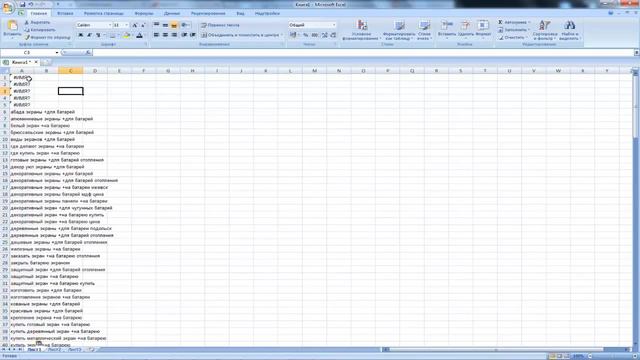Open text orientation options
The width and height of the screenshot is (640, 360).
(x=185, y=25)
